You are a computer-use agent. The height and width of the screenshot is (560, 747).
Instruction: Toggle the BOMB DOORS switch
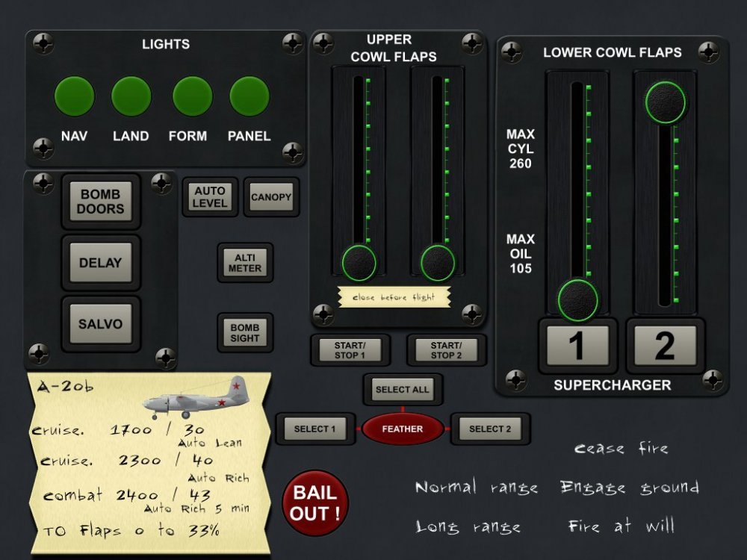[x=101, y=201]
